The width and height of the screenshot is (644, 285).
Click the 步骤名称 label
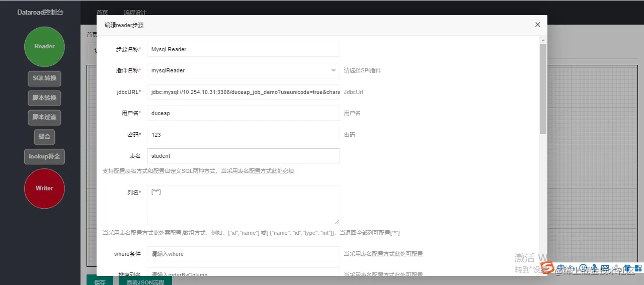[128, 49]
